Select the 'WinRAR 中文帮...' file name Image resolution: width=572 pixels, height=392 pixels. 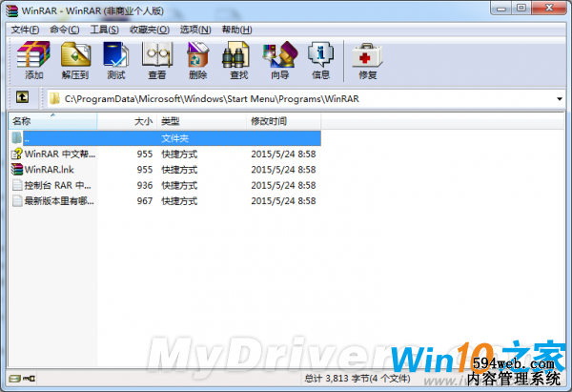click(x=60, y=154)
